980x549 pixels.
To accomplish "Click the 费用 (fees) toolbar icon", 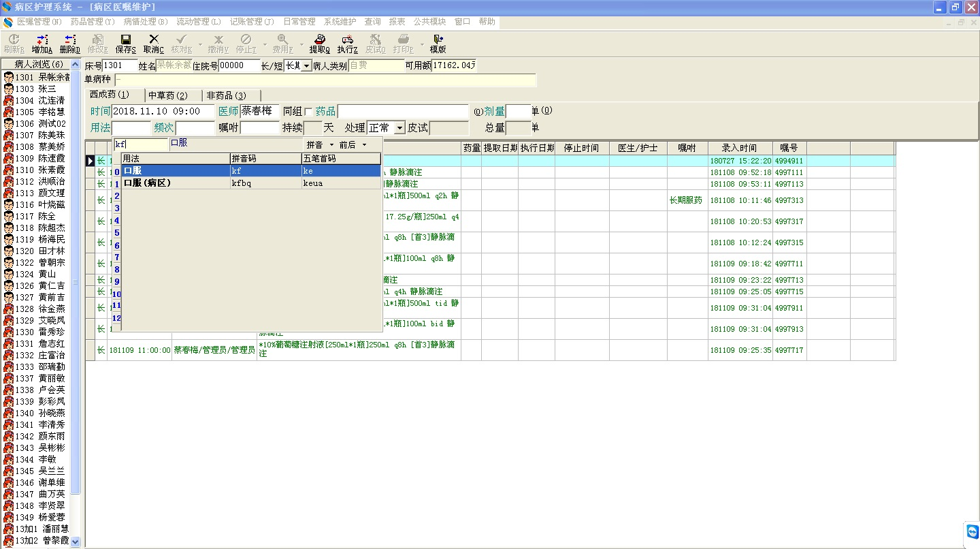I will (282, 44).
